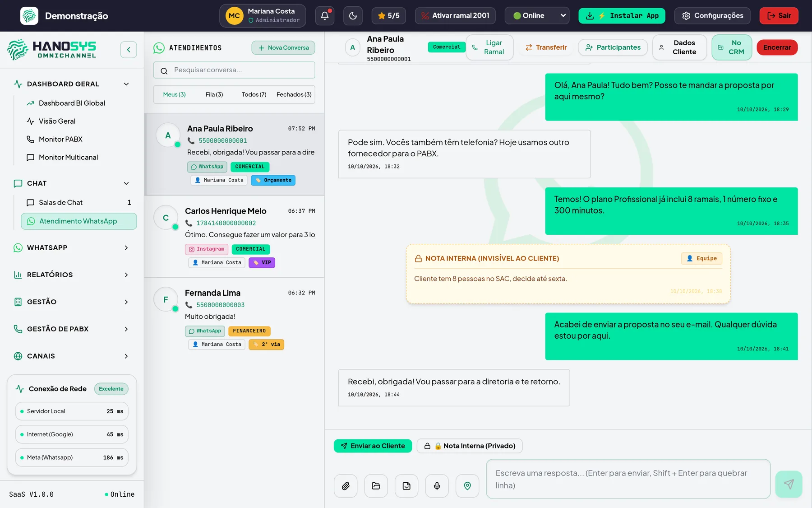Open the Online status dropdown

coord(537,16)
